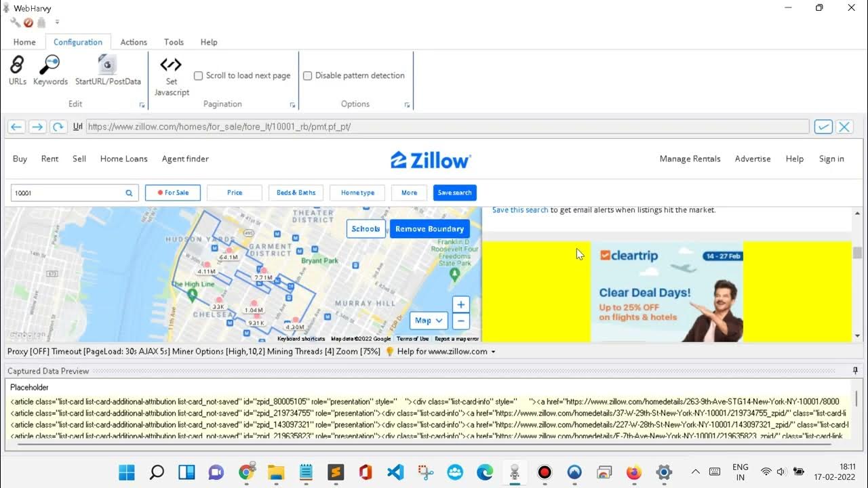Open the Rent menu on Zillow

coord(50,159)
